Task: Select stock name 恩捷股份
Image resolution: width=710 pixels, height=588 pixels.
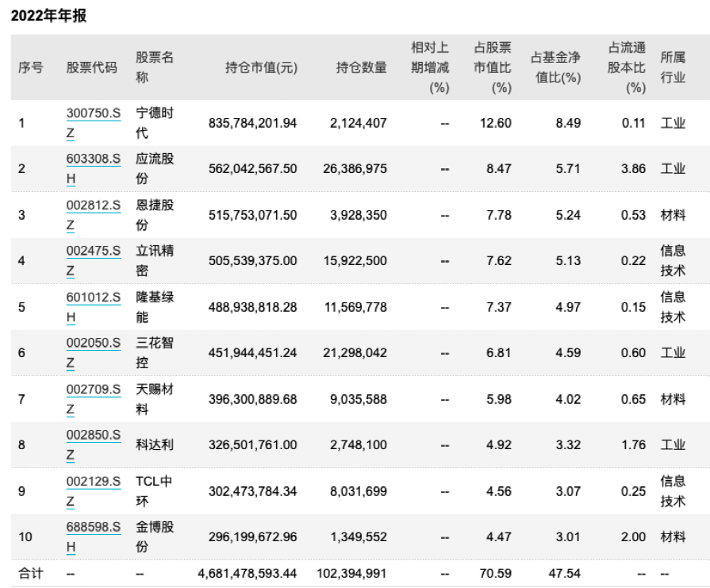Action: coord(155,215)
